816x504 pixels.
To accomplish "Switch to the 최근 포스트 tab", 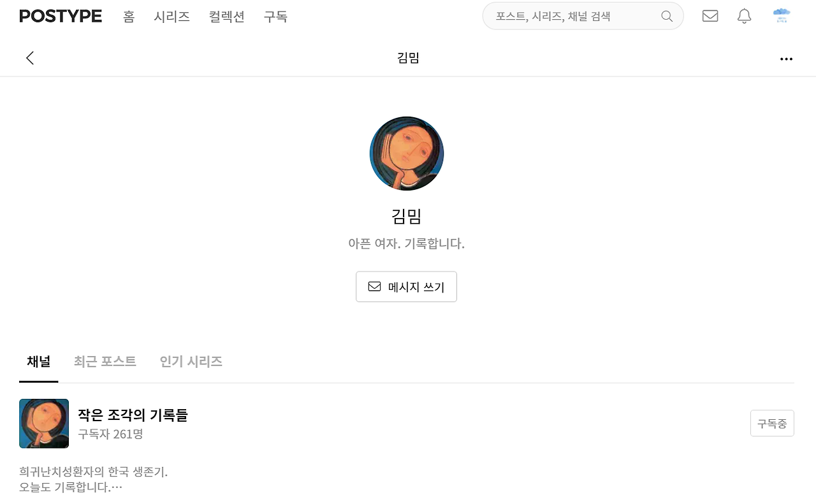I will [x=105, y=361].
